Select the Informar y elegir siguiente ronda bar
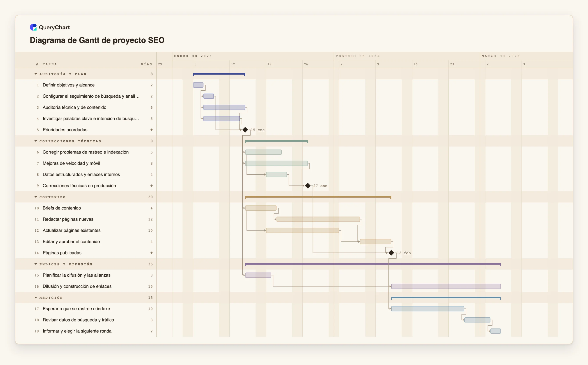The width and height of the screenshot is (588, 365). tap(495, 331)
